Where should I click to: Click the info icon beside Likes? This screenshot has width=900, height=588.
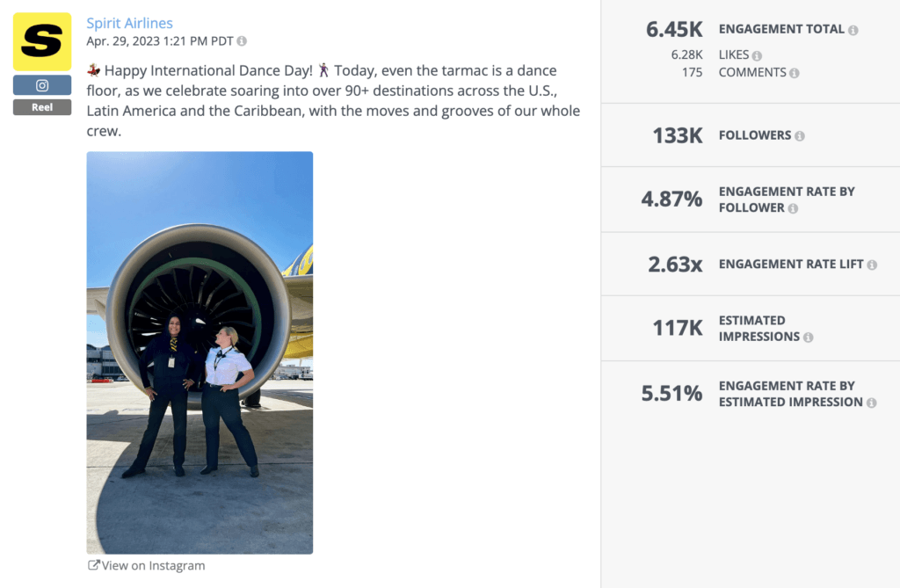(757, 55)
